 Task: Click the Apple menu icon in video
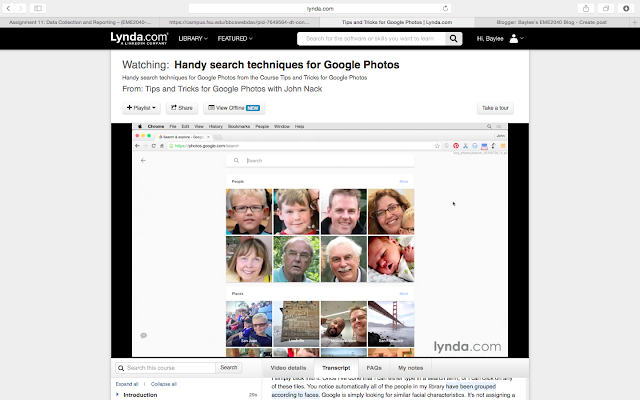coord(140,127)
